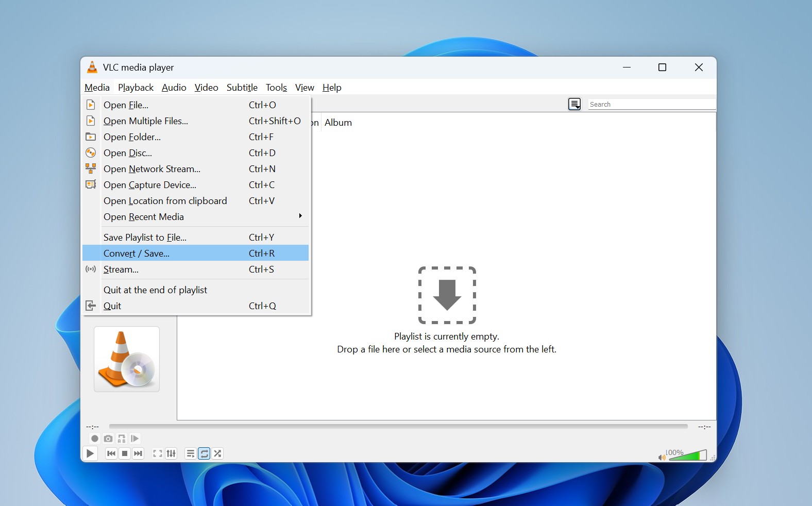This screenshot has height=506, width=812.
Task: Click the Ctrl+Shift+O shortcut text
Action: 275,121
